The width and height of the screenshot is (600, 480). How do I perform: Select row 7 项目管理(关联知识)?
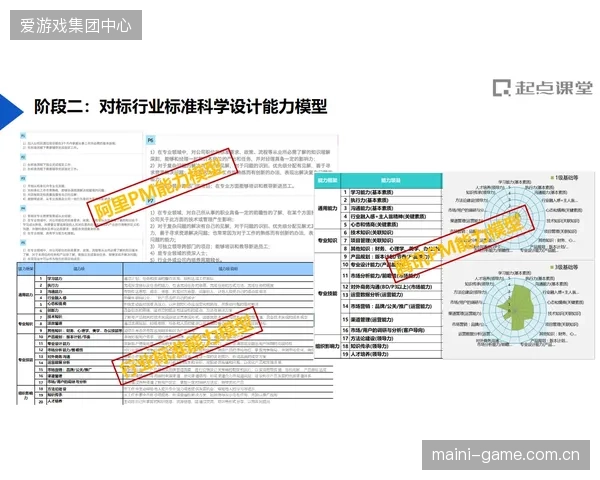[391, 240]
